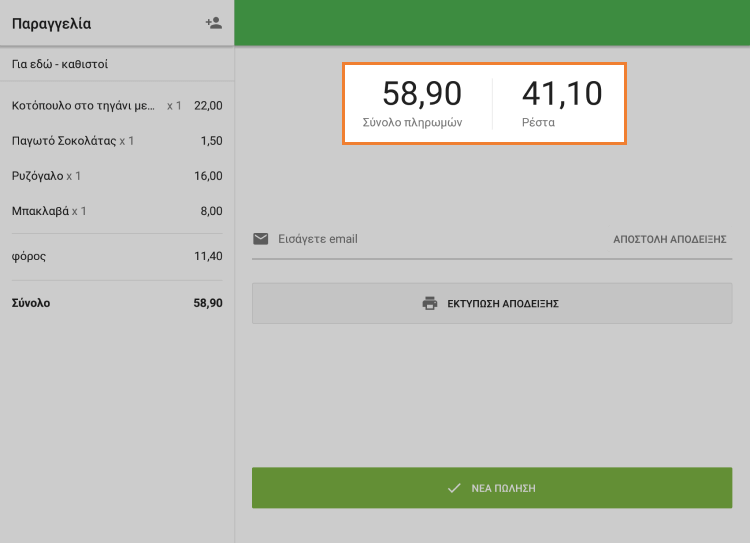
Task: Click the Παραγγελία header title
Action: (x=51, y=23)
